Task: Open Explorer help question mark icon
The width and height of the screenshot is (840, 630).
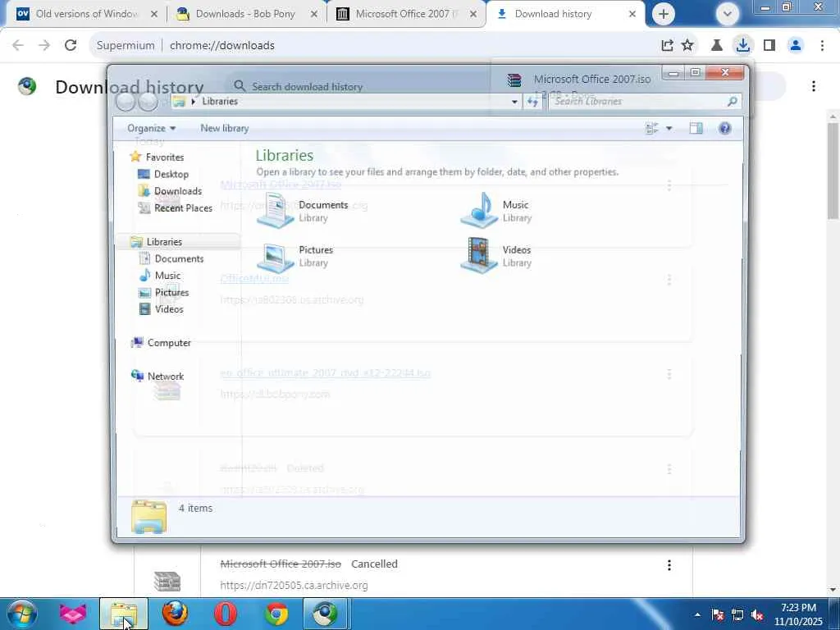Action: pyautogui.click(x=725, y=128)
